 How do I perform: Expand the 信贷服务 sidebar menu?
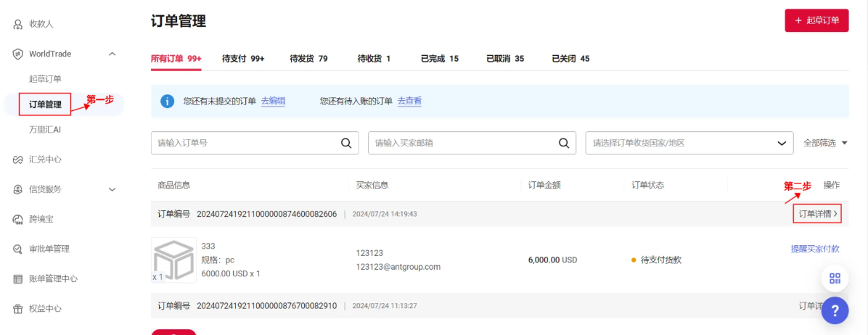tap(112, 189)
